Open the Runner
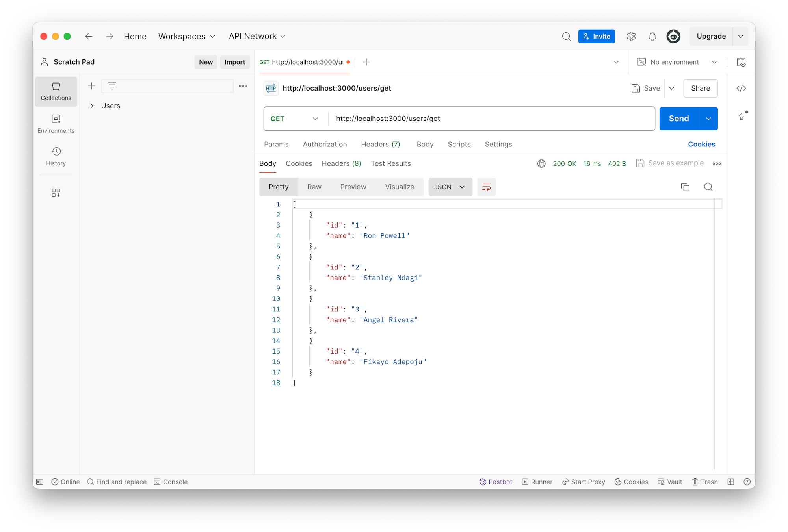Screen dimensions: 788x532 click(x=537, y=482)
